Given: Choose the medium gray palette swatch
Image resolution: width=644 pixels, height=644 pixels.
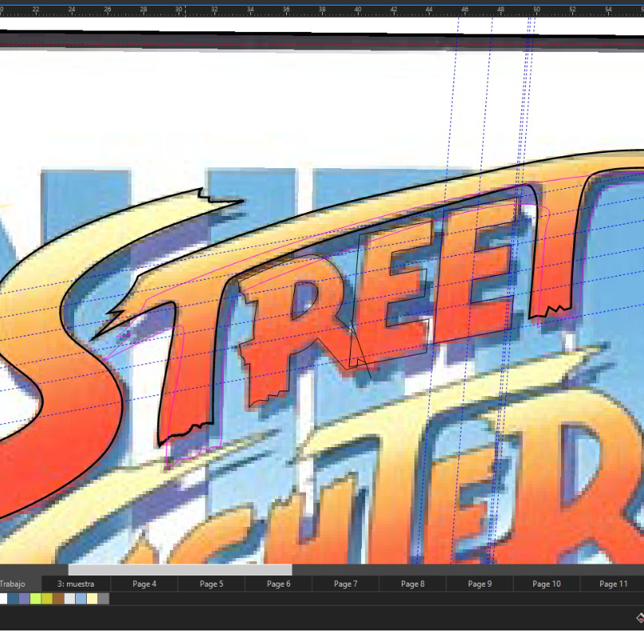Looking at the screenshot, I should click(104, 599).
